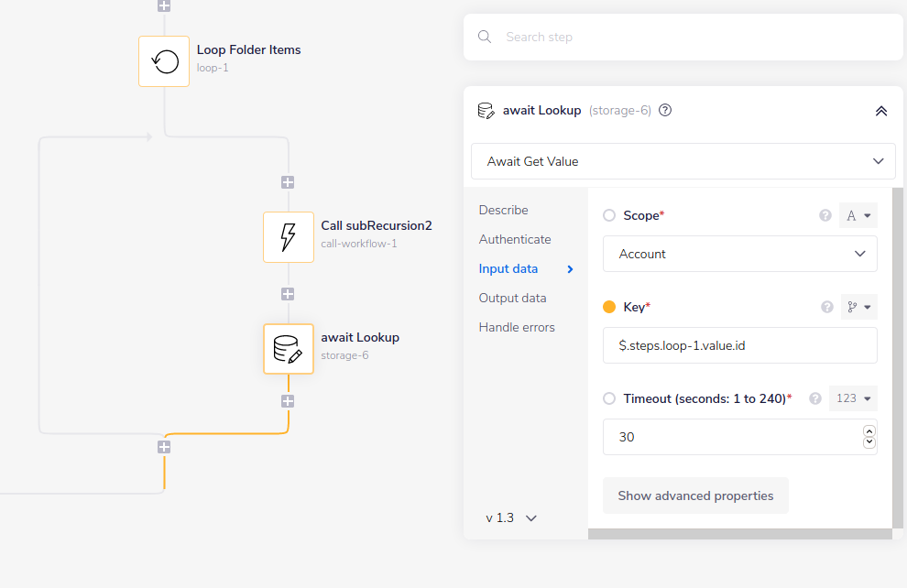
Task: Add step below await Lookup node
Action: (x=288, y=401)
